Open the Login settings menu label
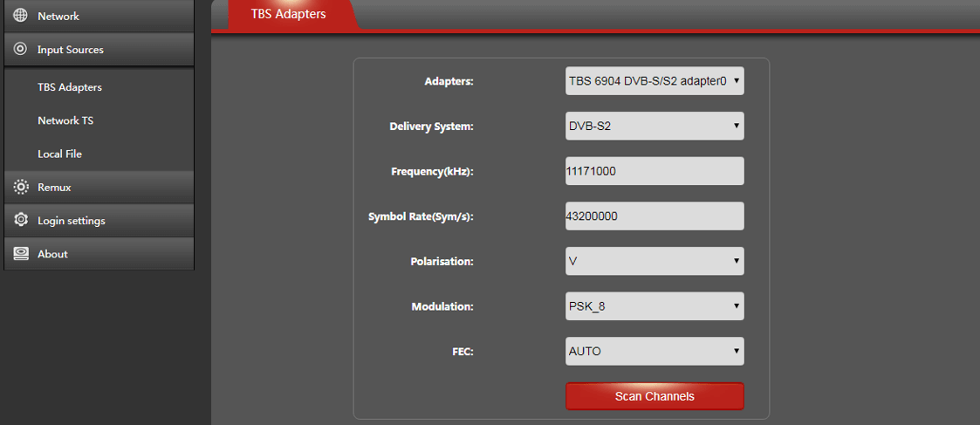Screen dimensions: 980x425 pos(72,221)
